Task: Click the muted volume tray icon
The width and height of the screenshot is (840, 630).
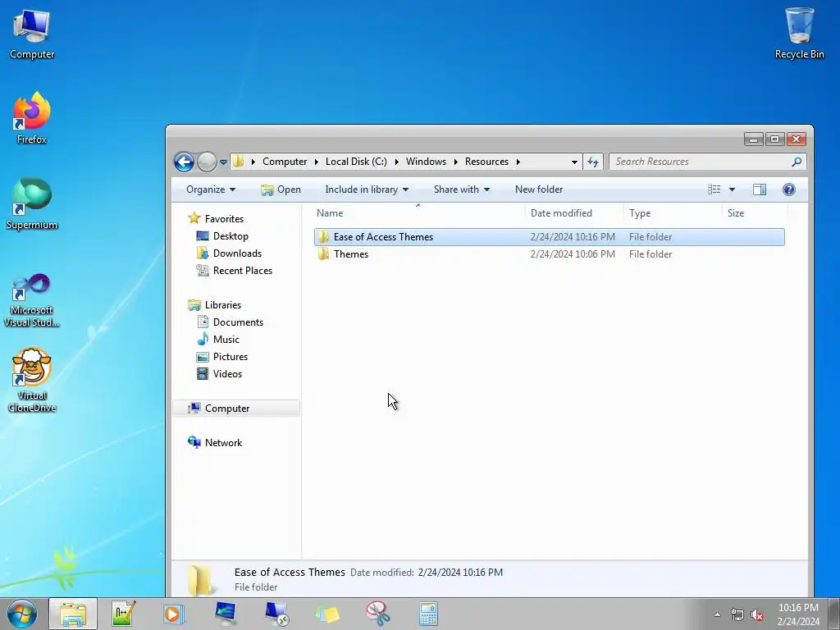Action: [x=757, y=614]
